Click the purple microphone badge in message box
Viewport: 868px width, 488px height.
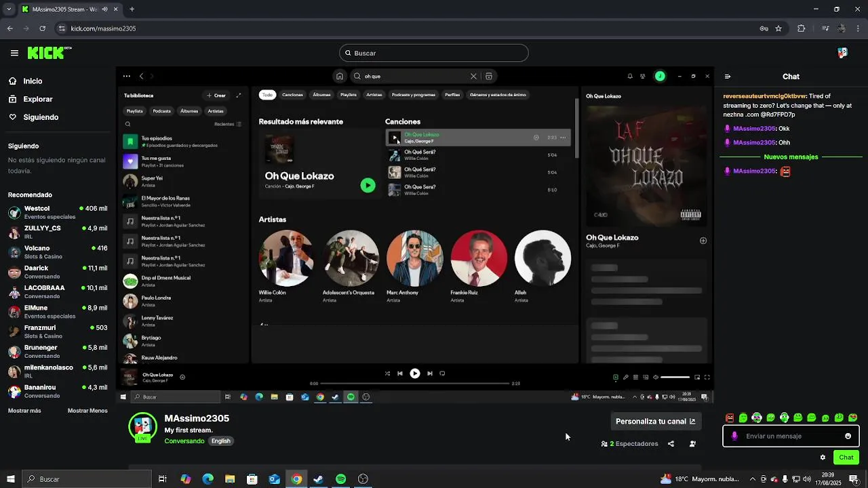(x=734, y=436)
